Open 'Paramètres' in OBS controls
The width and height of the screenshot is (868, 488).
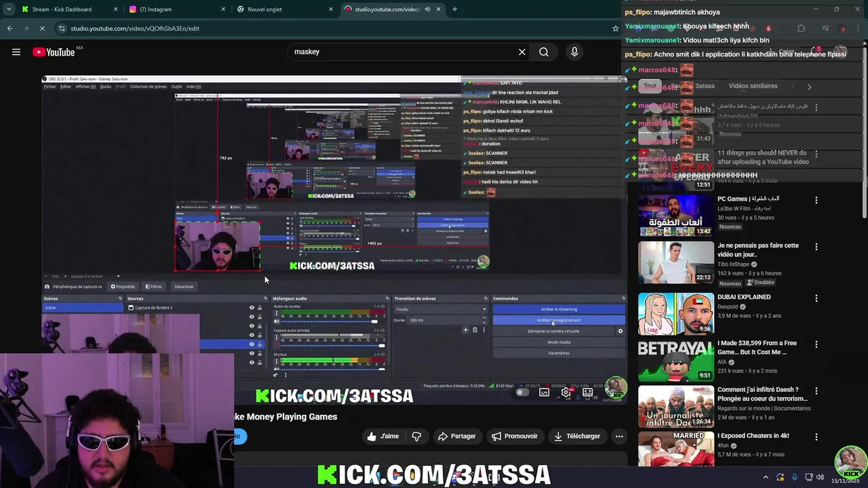tap(559, 353)
